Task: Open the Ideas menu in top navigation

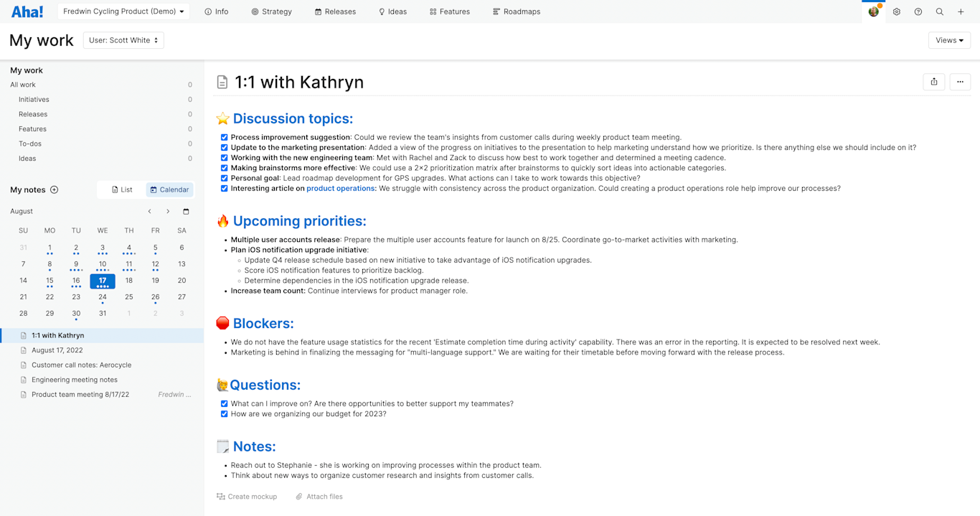Action: pos(393,11)
